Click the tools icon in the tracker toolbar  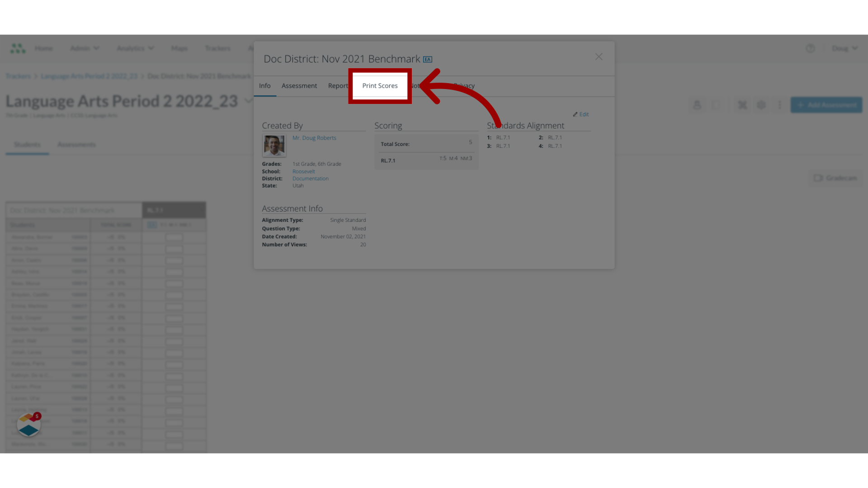(742, 105)
